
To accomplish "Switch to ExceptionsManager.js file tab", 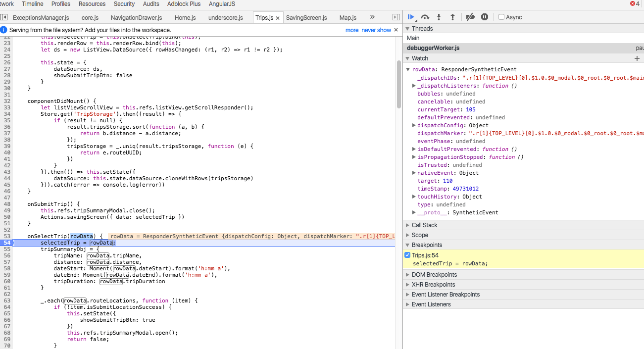I will tap(41, 18).
